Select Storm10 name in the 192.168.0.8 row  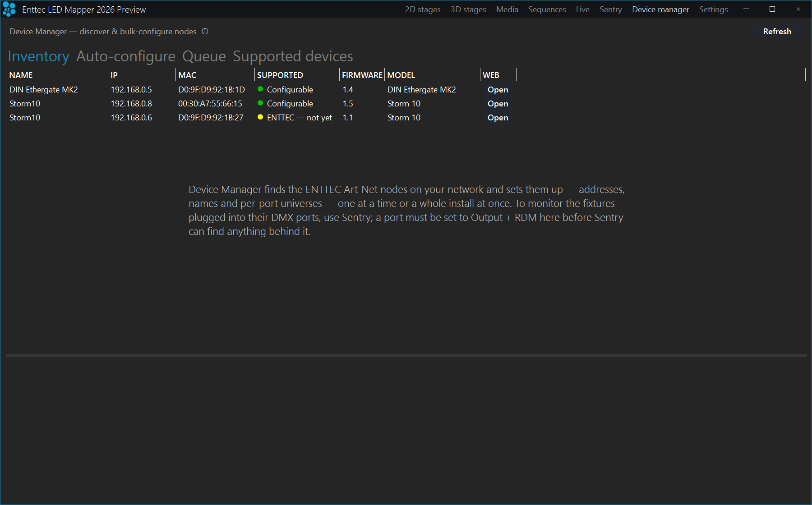coord(25,104)
